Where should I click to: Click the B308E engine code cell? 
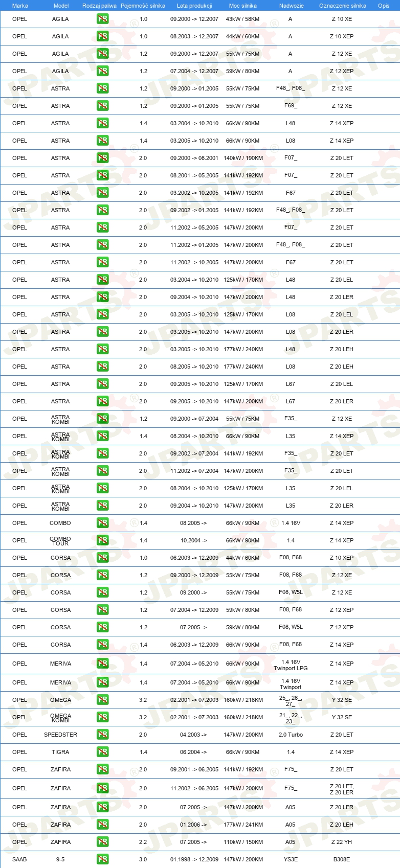pos(342,859)
